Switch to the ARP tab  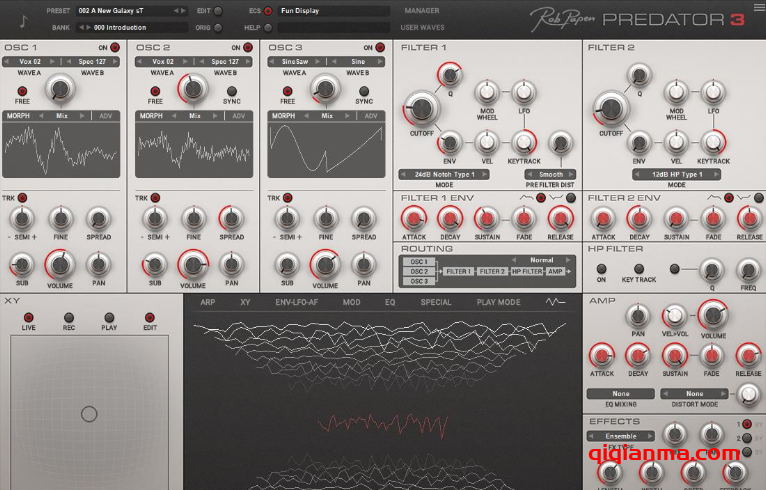pos(207,301)
